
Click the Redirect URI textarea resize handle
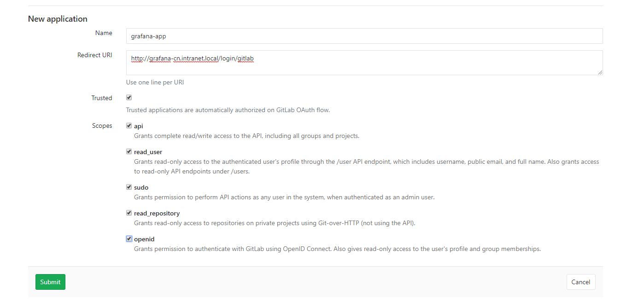600,72
